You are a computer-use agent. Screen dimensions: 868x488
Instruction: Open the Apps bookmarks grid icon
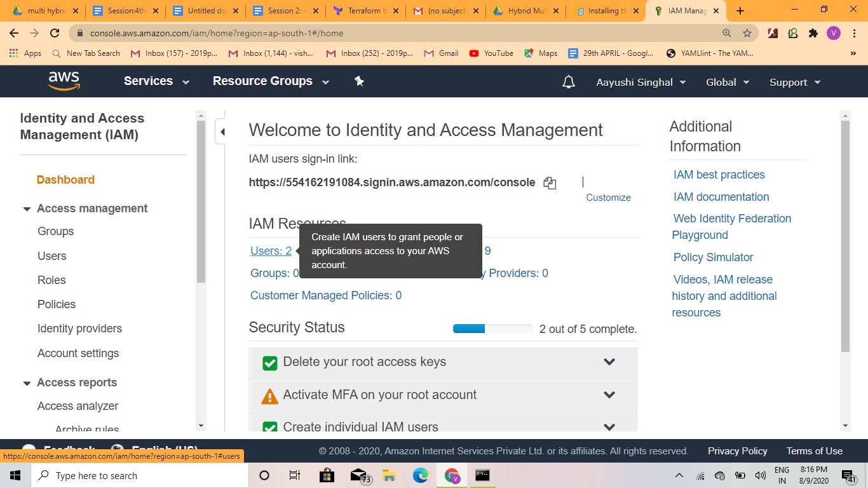pos(14,53)
